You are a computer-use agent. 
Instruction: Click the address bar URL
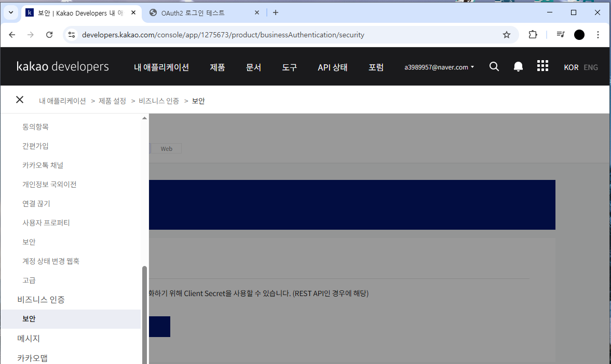click(223, 35)
